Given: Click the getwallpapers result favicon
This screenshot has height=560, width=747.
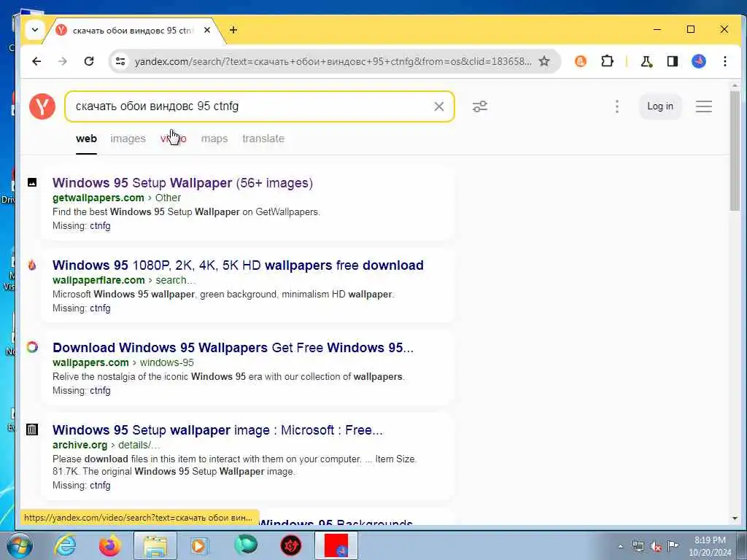Looking at the screenshot, I should (x=32, y=182).
